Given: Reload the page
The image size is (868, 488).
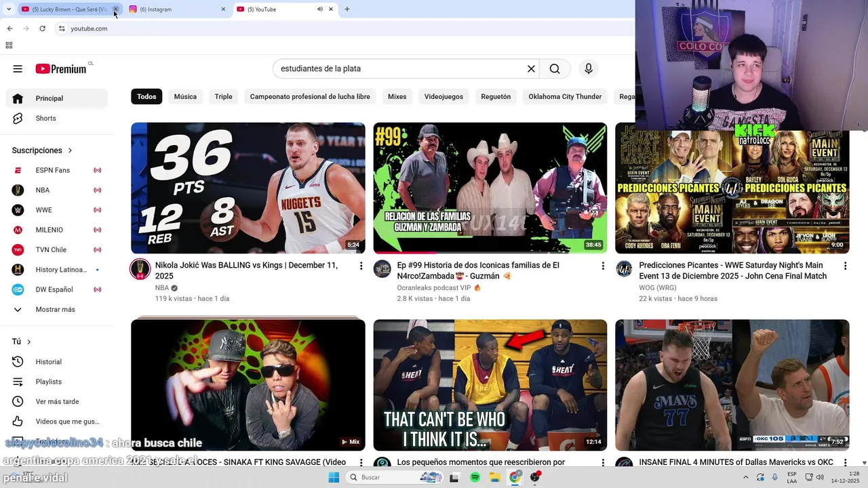Looking at the screenshot, I should point(42,28).
